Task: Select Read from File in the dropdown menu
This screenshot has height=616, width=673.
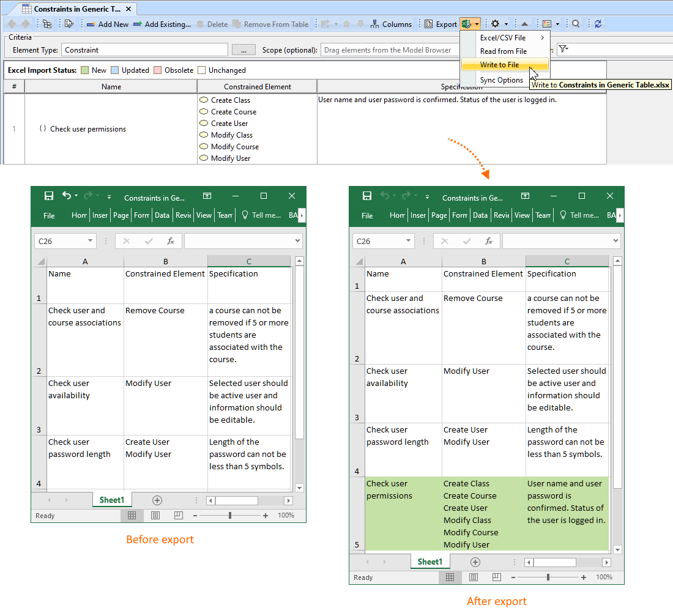Action: 503,51
